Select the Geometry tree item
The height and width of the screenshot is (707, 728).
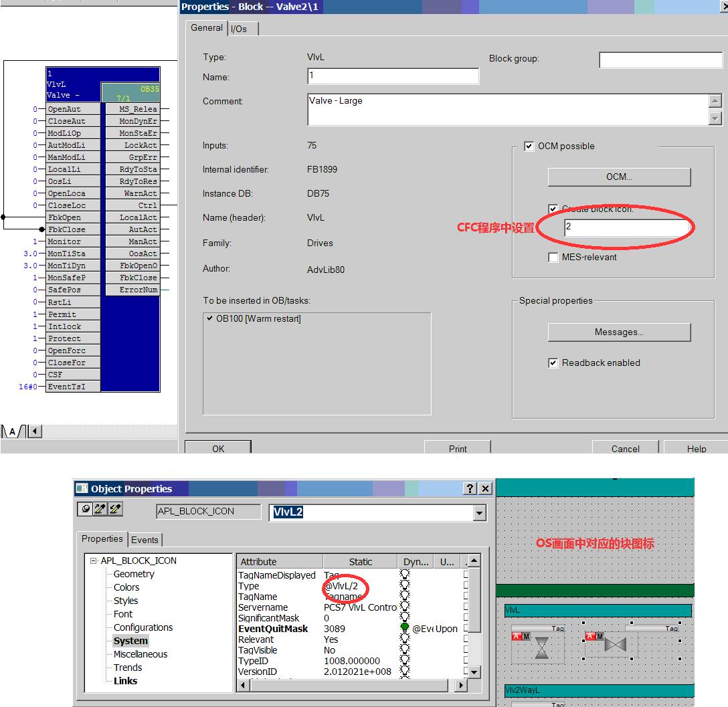[x=134, y=575]
